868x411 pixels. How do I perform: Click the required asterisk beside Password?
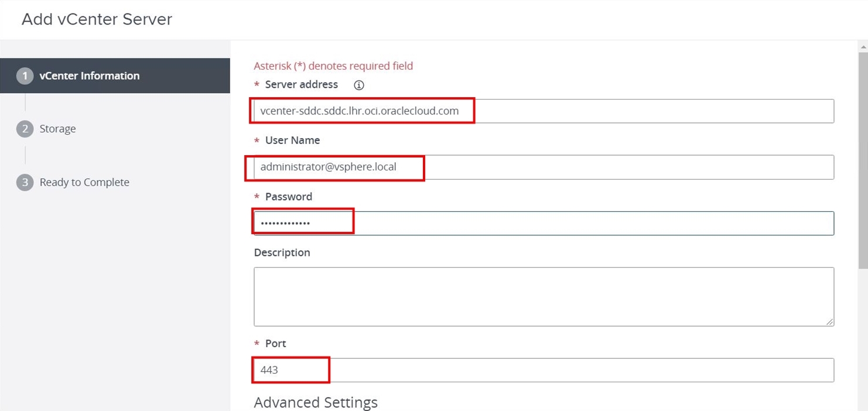coord(257,197)
